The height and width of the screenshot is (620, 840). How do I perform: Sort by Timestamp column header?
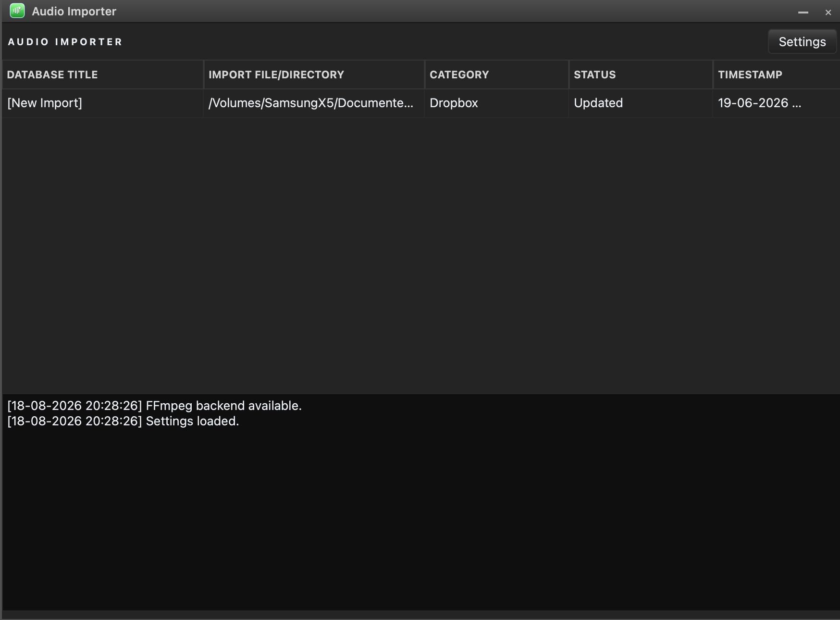[x=777, y=74]
